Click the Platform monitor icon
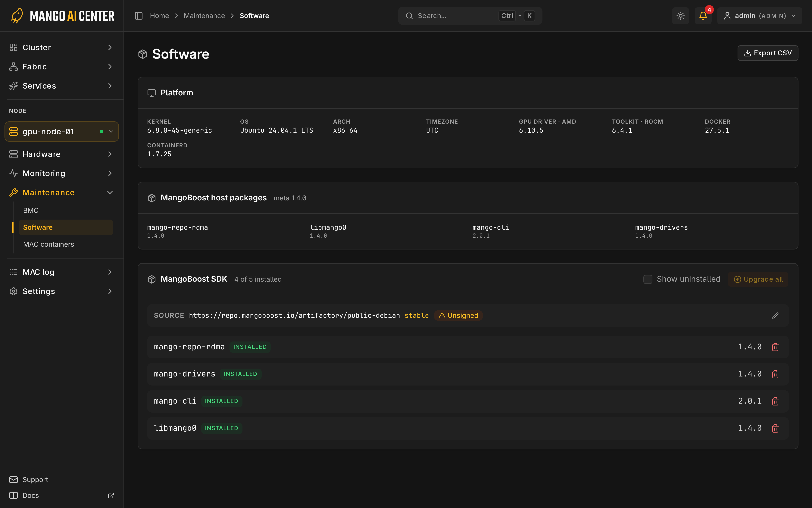Screen dimensions: 812x508 click(x=152, y=93)
